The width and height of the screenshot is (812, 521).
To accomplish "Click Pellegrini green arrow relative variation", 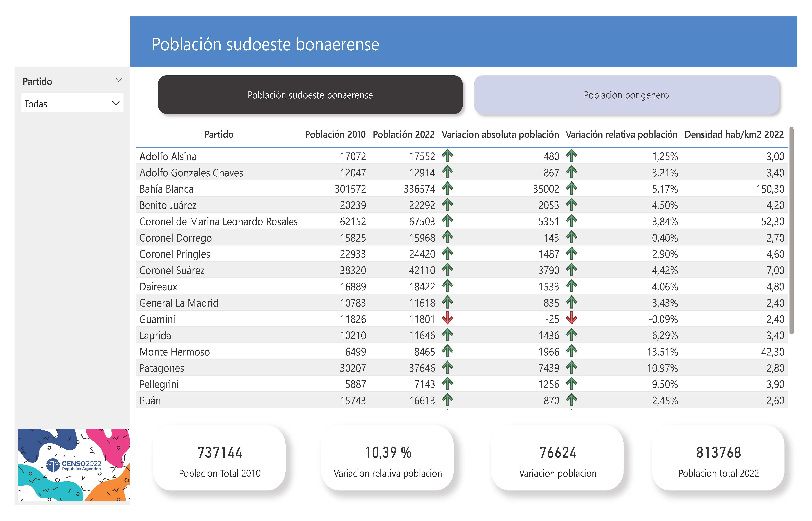I will point(571,384).
